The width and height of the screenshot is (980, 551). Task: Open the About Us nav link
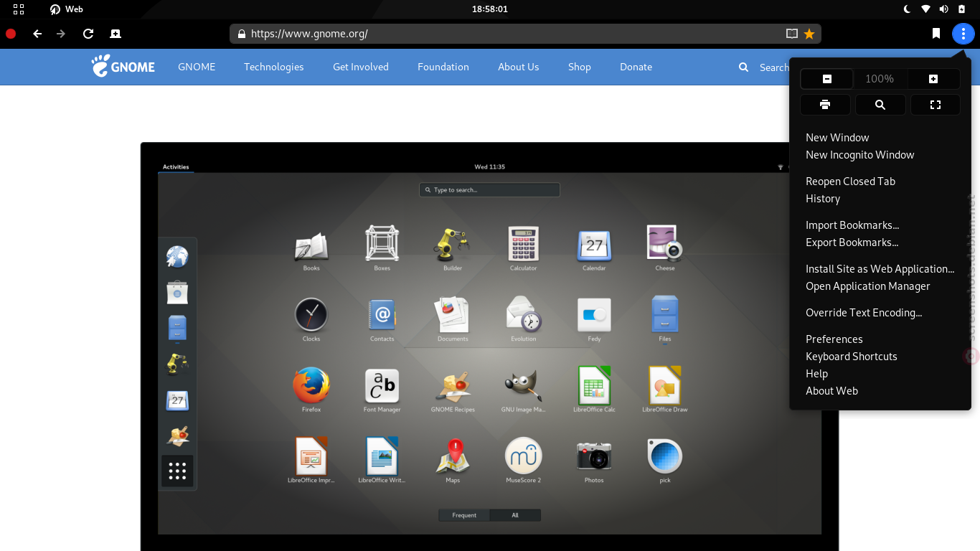(x=518, y=67)
